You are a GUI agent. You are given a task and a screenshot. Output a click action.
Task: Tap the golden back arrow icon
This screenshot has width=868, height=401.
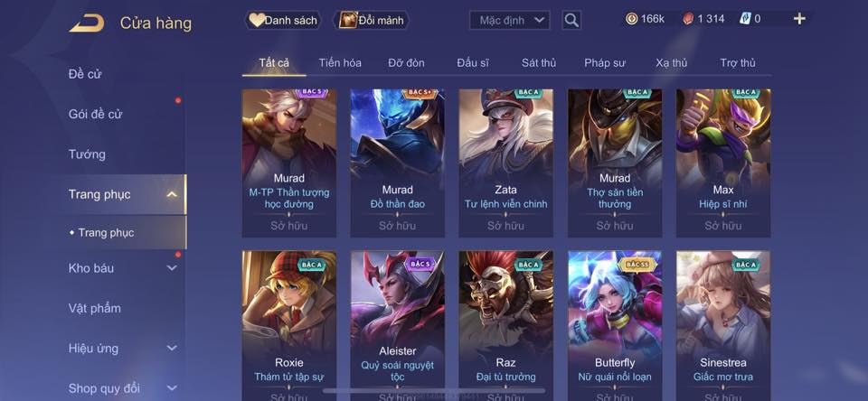[x=87, y=23]
